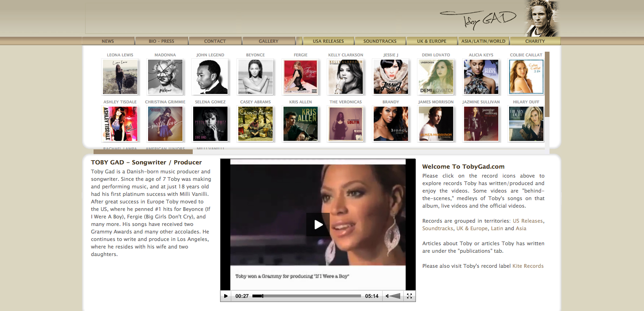Open the Brandy album cover

click(391, 124)
